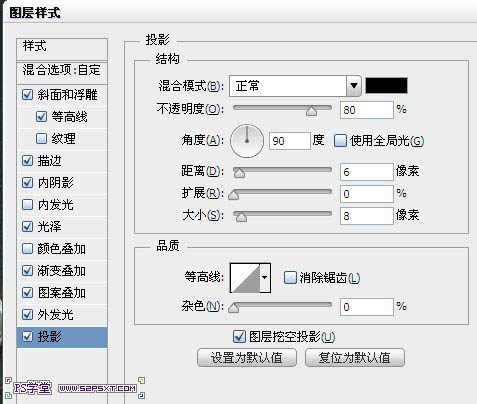Toggle the 消除锯齿 checkbox
This screenshot has height=404, width=477.
(x=290, y=277)
